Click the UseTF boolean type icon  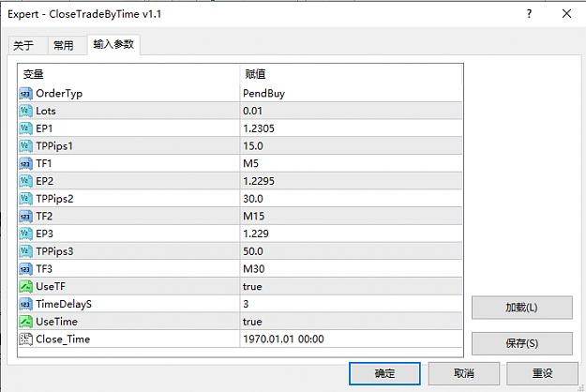[x=26, y=287]
